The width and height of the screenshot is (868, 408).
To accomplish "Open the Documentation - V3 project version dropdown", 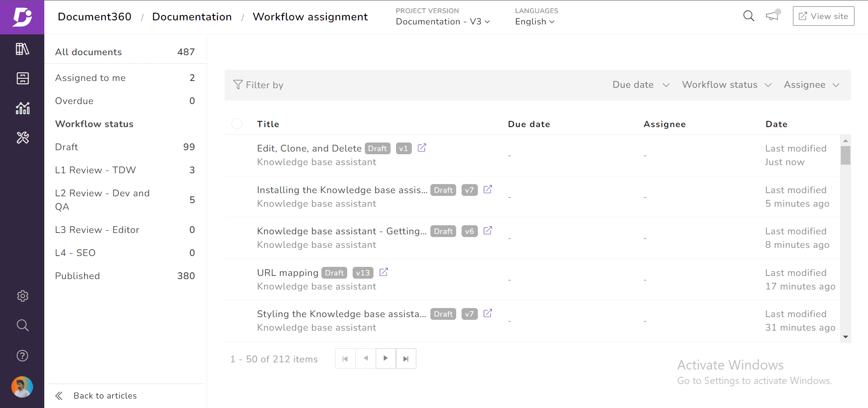I will [x=442, y=21].
